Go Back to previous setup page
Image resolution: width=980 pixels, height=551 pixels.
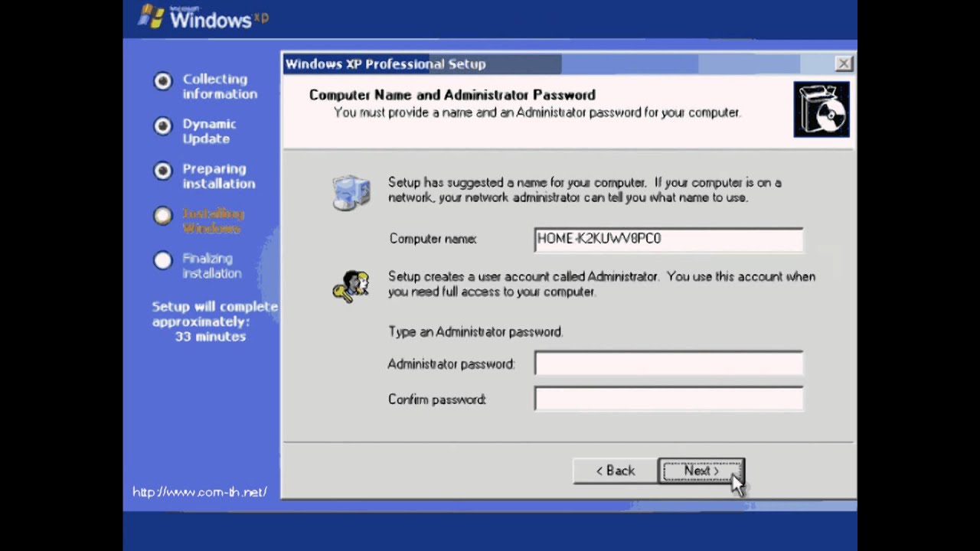pyautogui.click(x=616, y=471)
